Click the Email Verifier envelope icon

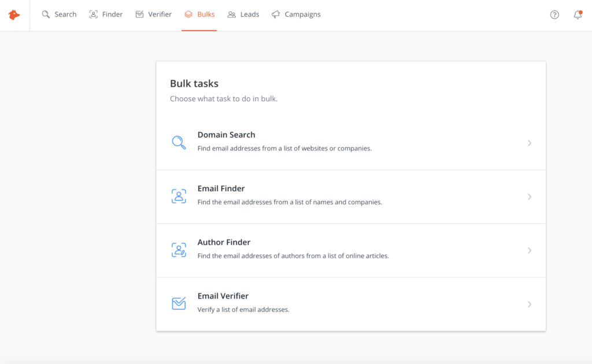(179, 303)
